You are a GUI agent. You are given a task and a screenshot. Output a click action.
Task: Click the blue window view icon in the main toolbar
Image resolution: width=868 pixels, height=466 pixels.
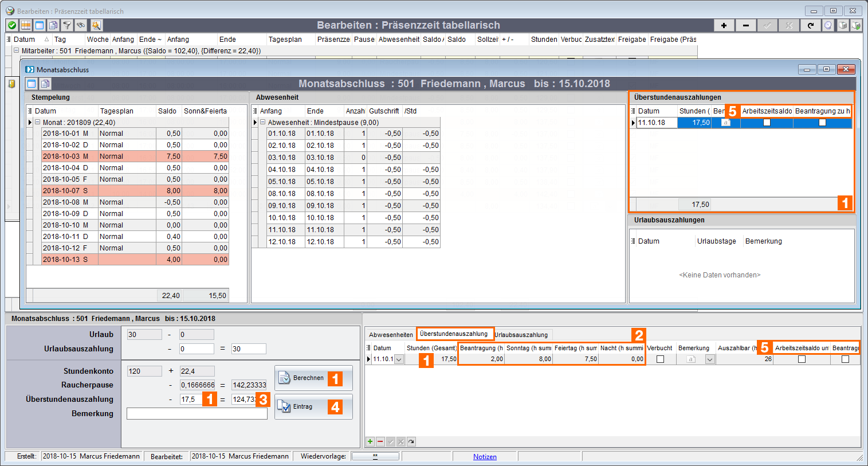[40, 25]
